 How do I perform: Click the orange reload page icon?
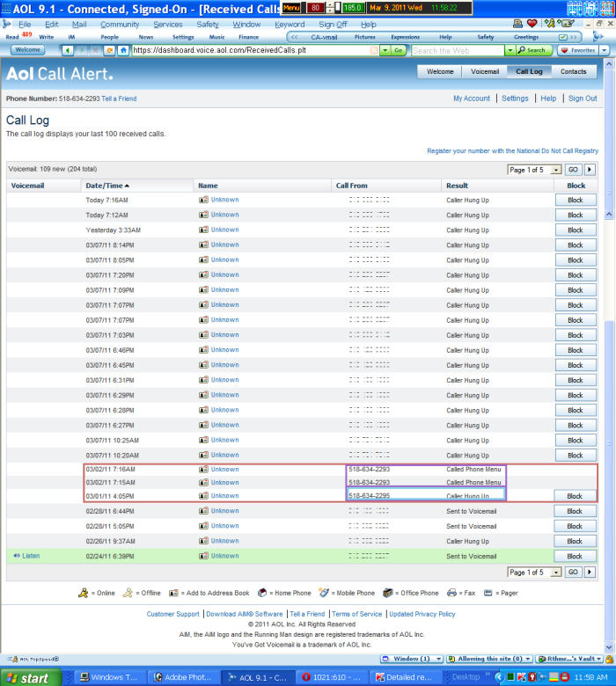(109, 50)
